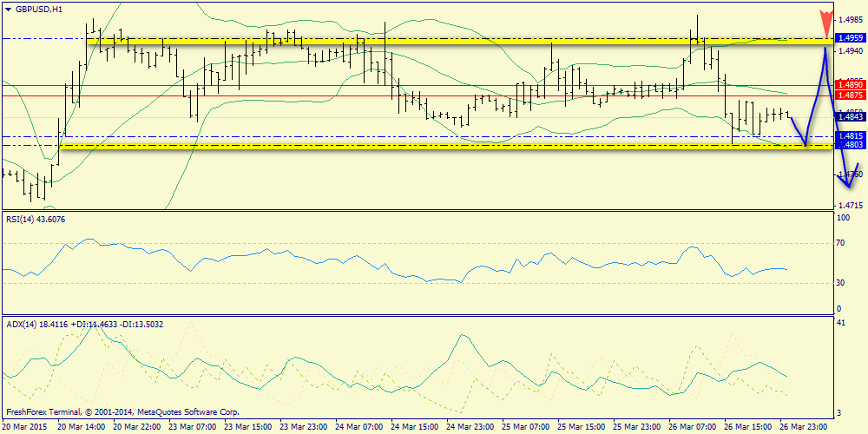Select the 1.4803 blue price label
This screenshot has height=434, width=868.
849,145
